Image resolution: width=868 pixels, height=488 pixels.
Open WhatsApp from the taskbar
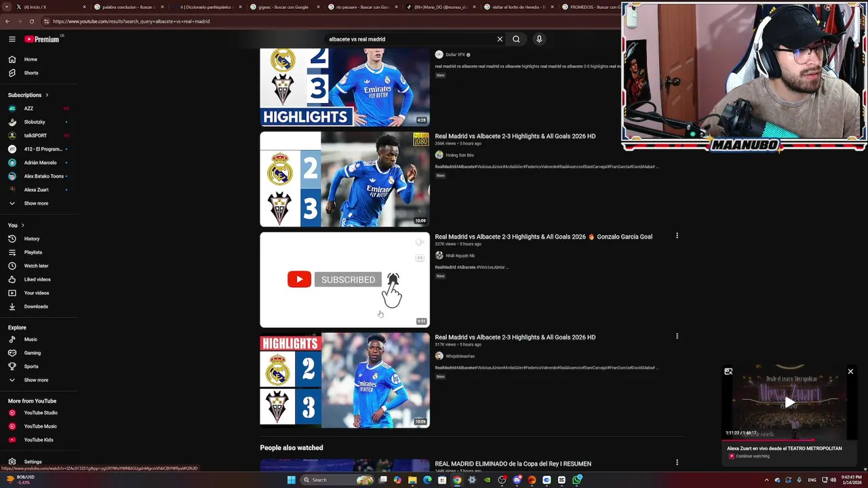[576, 480]
